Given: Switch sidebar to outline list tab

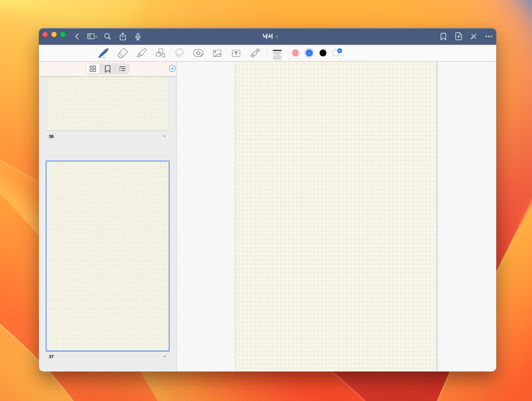Looking at the screenshot, I should 122,69.
